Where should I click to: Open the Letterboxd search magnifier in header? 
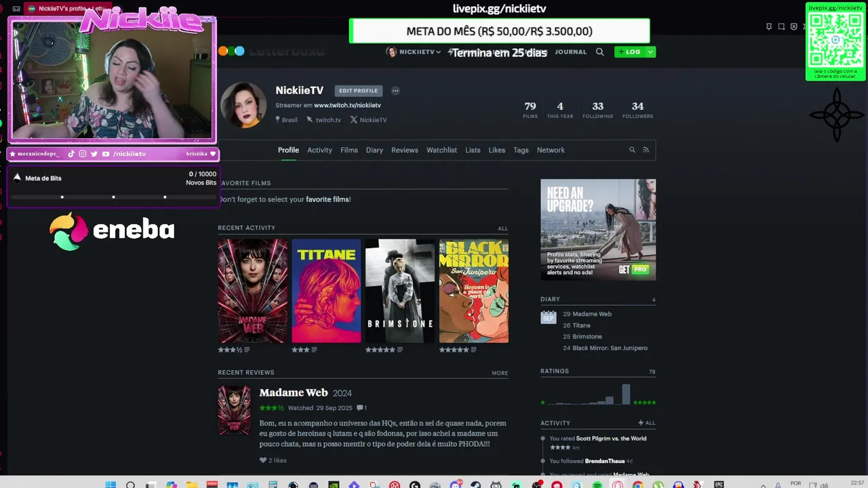599,52
